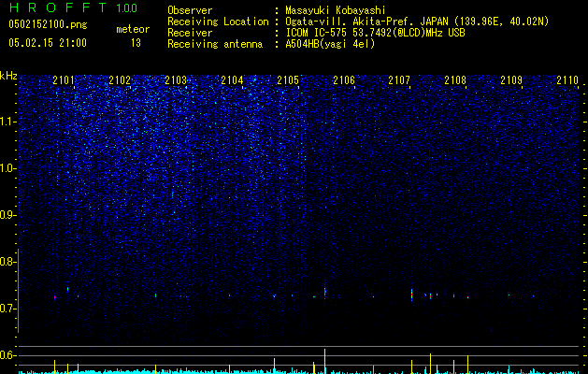Viewport: 588px width, 374px height.
Task: Click the HROFFT 1.00 title text
Action: (x=73, y=7)
